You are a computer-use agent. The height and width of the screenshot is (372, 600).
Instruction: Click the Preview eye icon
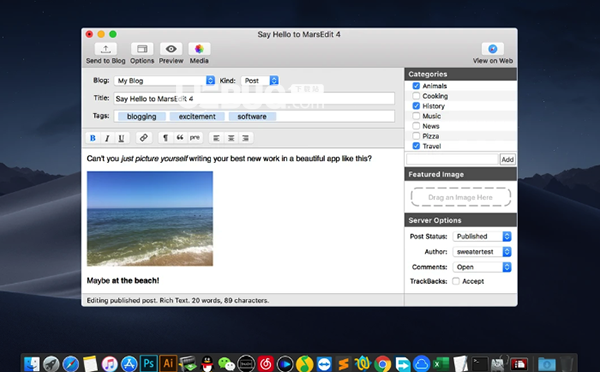click(171, 49)
